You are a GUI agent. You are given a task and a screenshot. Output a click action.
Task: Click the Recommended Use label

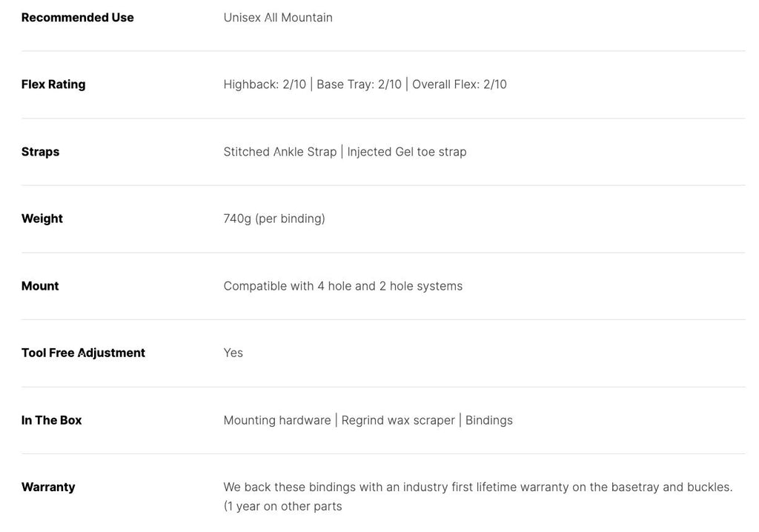point(77,18)
